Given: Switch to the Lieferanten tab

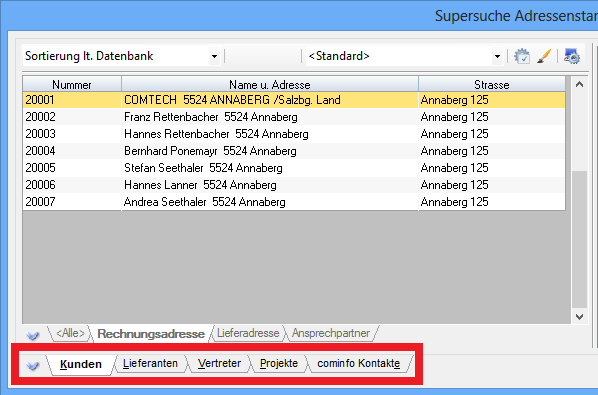Looking at the screenshot, I should pyautogui.click(x=150, y=363).
